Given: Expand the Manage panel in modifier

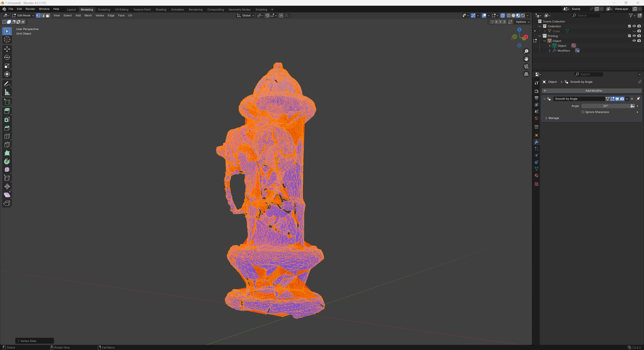Looking at the screenshot, I should tap(553, 118).
